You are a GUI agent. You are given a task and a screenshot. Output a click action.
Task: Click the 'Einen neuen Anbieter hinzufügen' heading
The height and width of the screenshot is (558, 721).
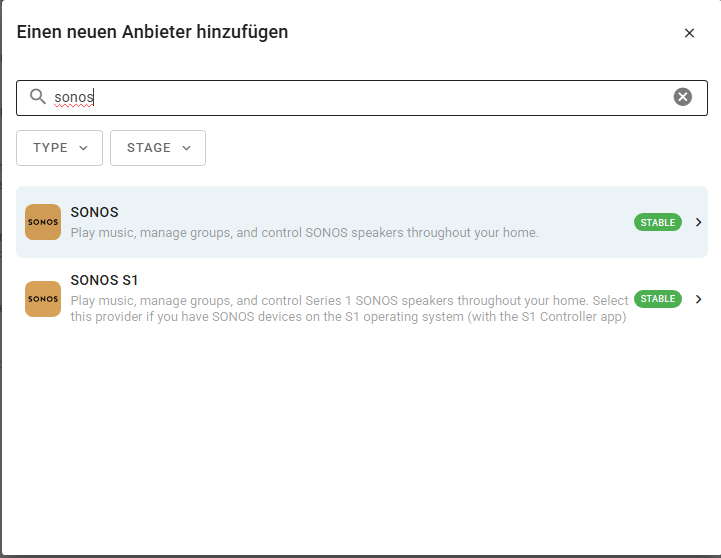click(x=152, y=32)
